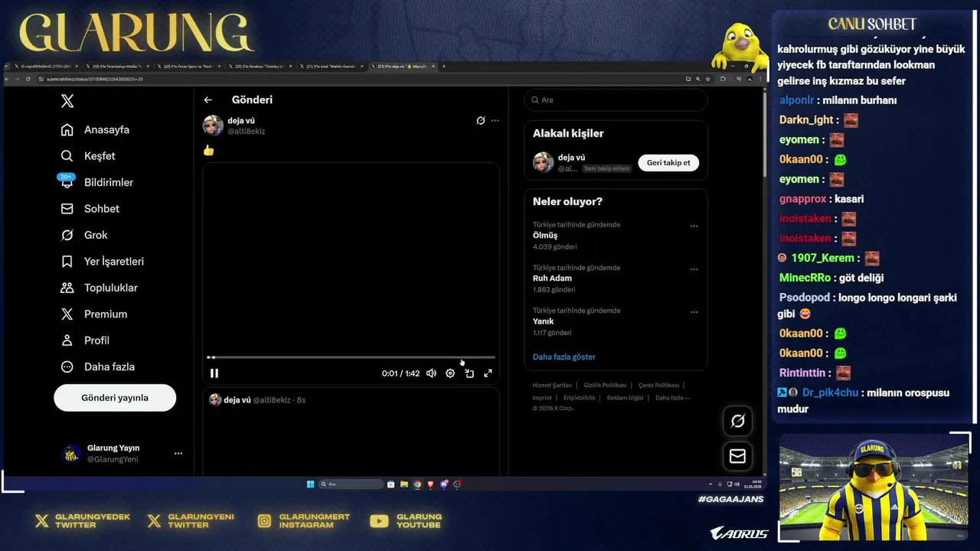Open options for Yanık trend
Image resolution: width=980 pixels, height=551 pixels.
pos(694,312)
